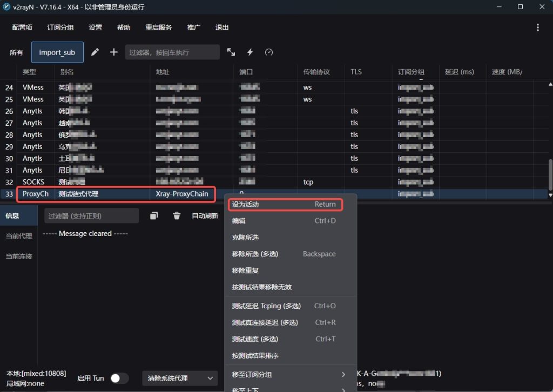The height and width of the screenshot is (392, 553).
Task: Expand the 移至订阅分组 submenu
Action: pos(290,375)
